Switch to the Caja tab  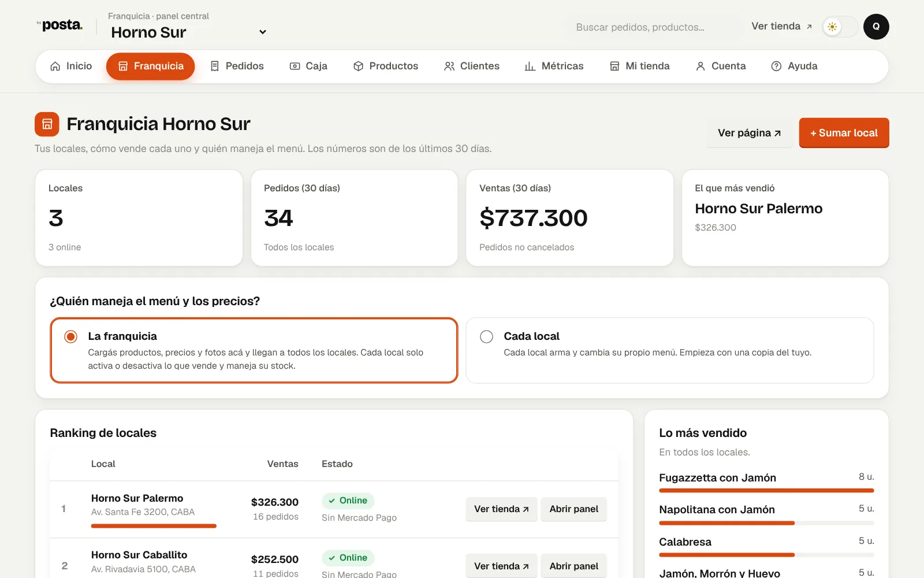click(x=308, y=66)
